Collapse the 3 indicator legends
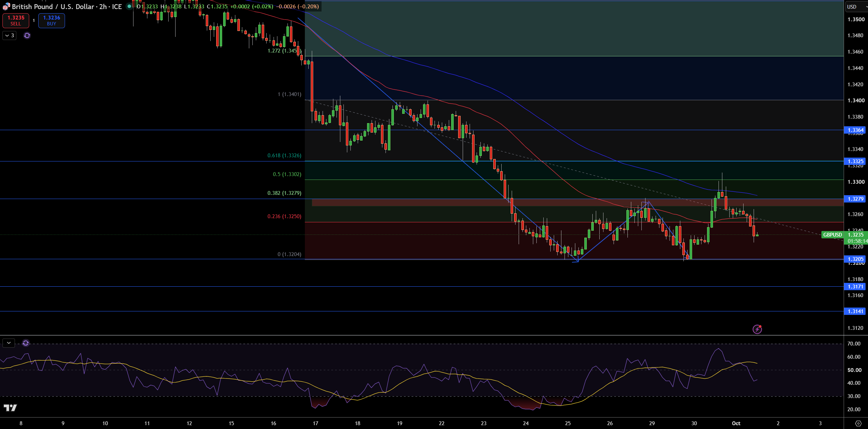This screenshot has height=429, width=868. (9, 35)
